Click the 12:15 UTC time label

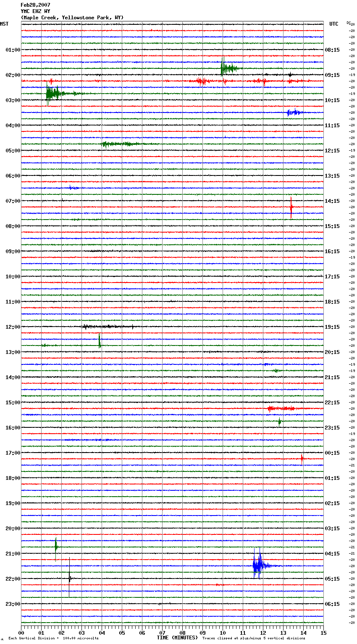(x=332, y=151)
